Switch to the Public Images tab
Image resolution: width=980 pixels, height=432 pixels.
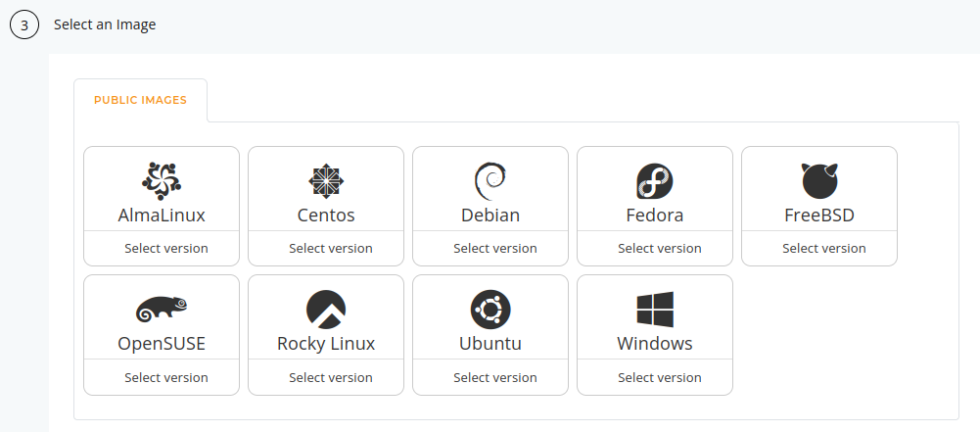140,100
